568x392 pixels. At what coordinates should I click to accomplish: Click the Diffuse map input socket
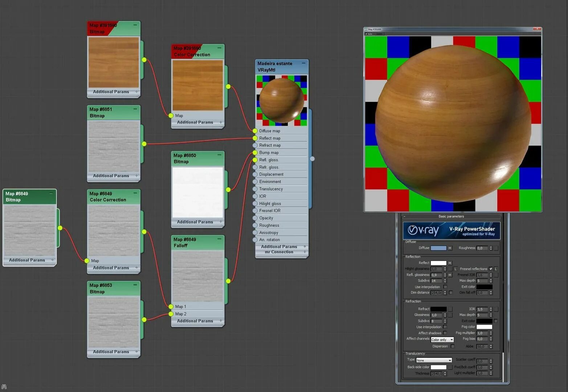click(x=255, y=131)
